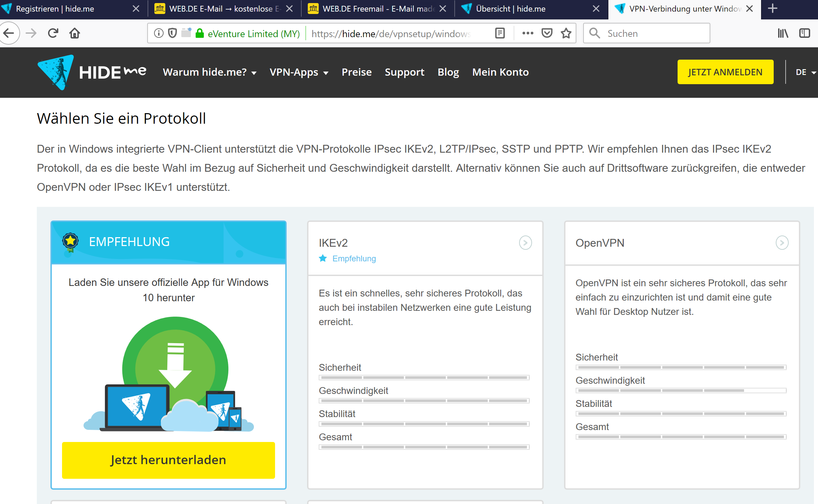Screen dimensions: 818x504
Task: Open tracking protection shield icon
Action: click(173, 33)
